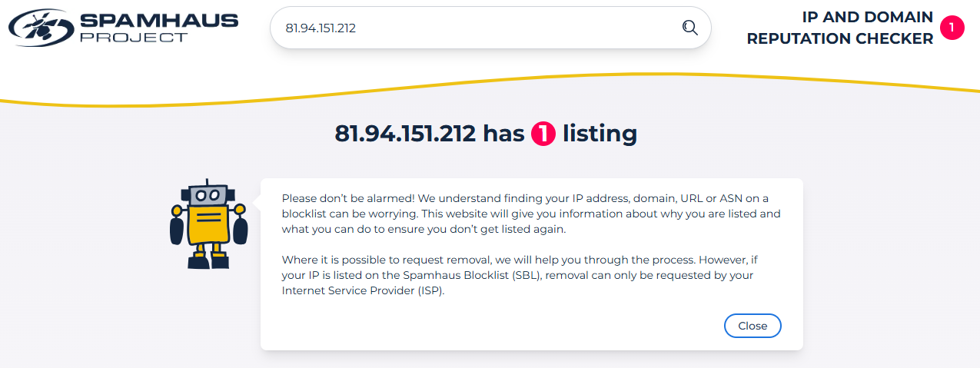Click the robot mascot's feet
The image size is (980, 368).
tap(208, 261)
